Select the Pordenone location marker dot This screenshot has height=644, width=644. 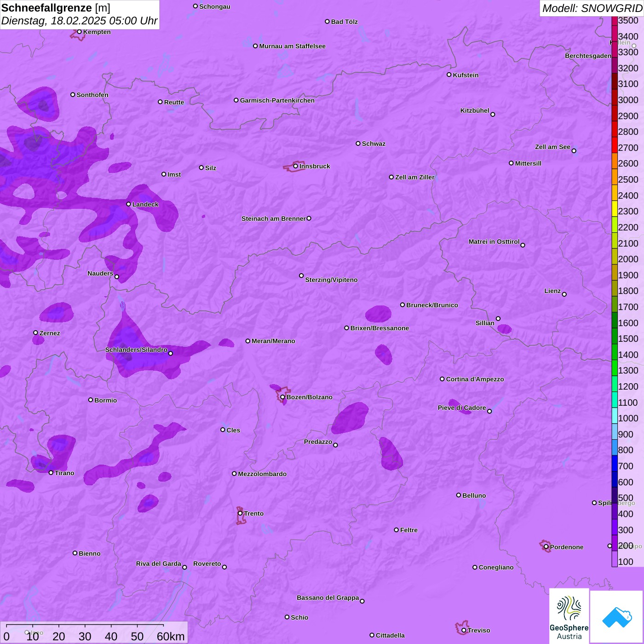tap(546, 547)
